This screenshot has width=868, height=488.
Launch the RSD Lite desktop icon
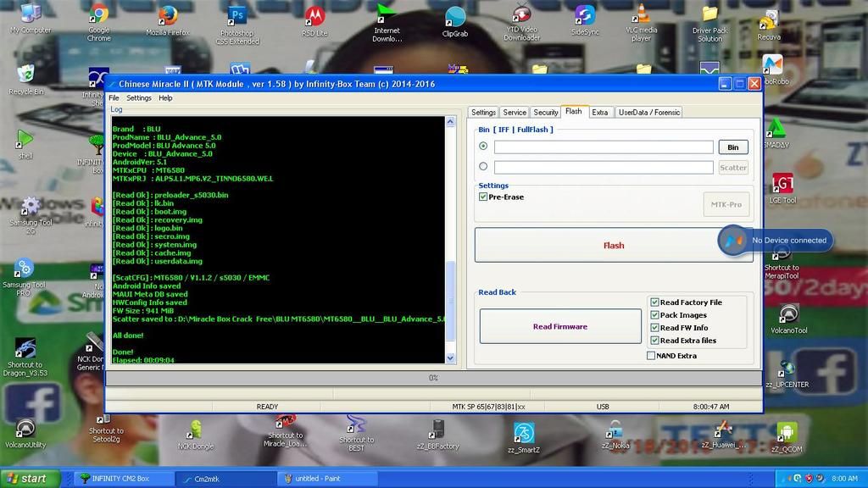tap(314, 15)
